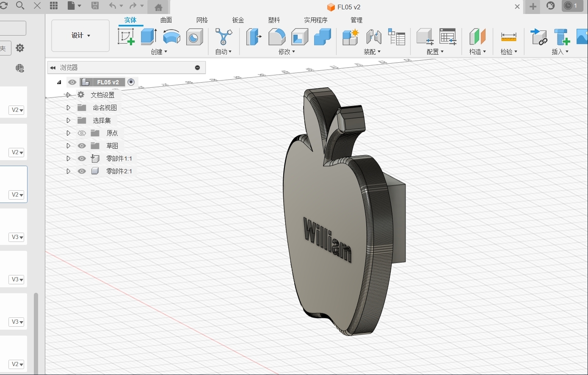Minimize the 浏览器 panel with the minus button
Screen dimensions: 588x375
[197, 68]
